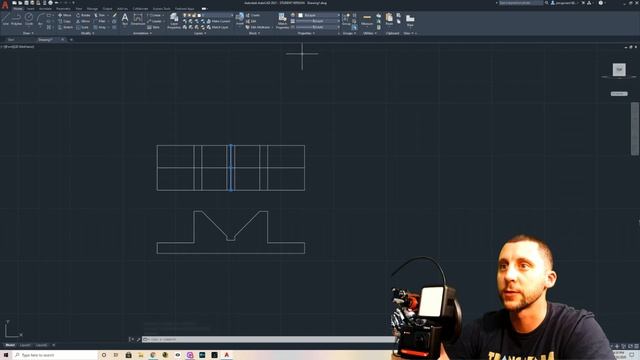Click the Paste button in Clipboard panel
This screenshot has width=640, height=360.
(x=389, y=19)
